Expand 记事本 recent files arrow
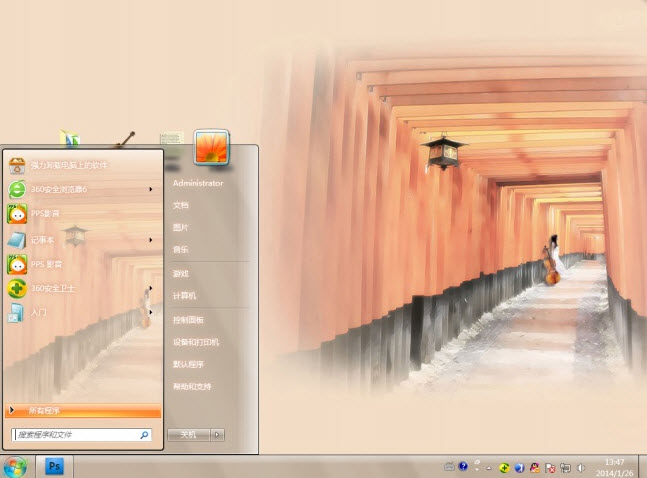 point(151,240)
